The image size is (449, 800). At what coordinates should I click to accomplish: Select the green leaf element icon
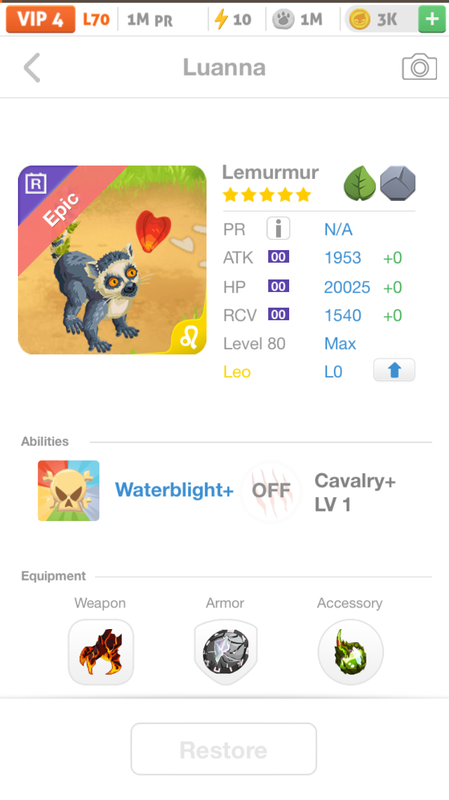(x=360, y=183)
